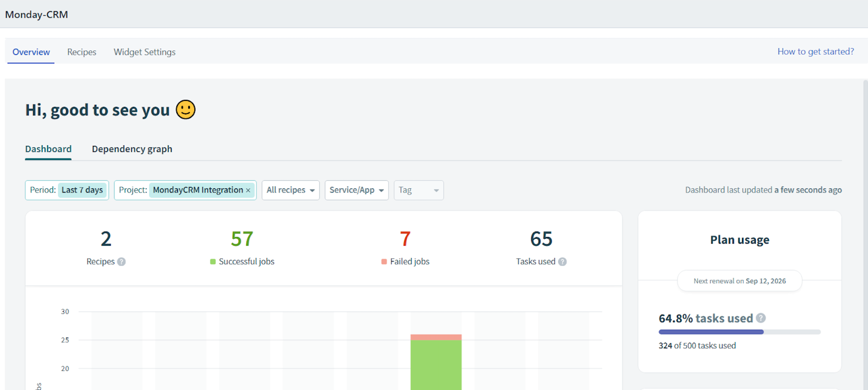The width and height of the screenshot is (868, 390).
Task: Click the tasks used progress bar
Action: (739, 332)
